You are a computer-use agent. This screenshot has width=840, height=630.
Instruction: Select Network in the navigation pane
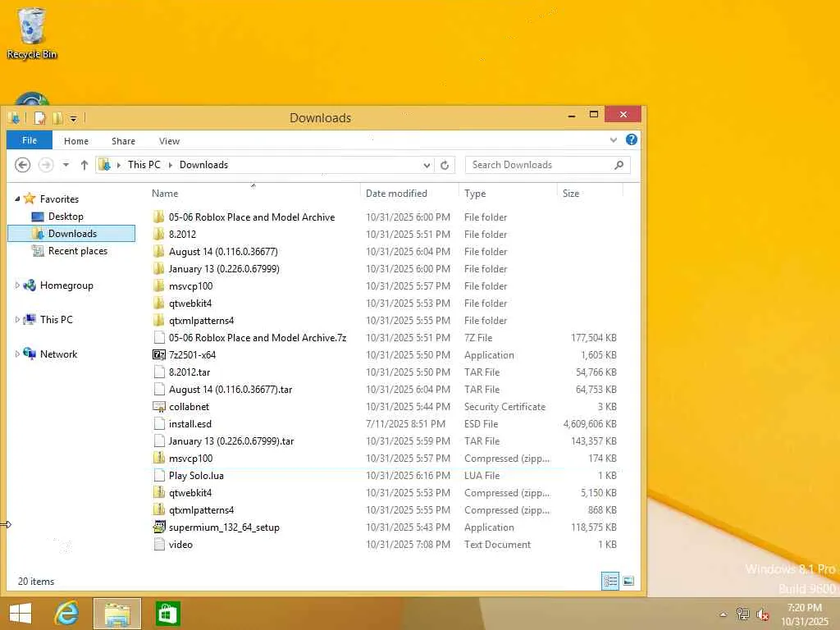(x=58, y=354)
